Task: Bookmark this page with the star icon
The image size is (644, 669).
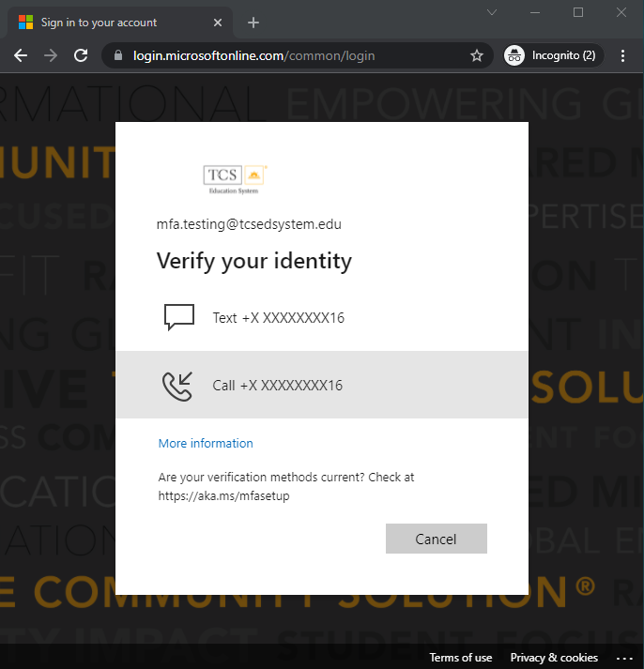Action: 476,55
